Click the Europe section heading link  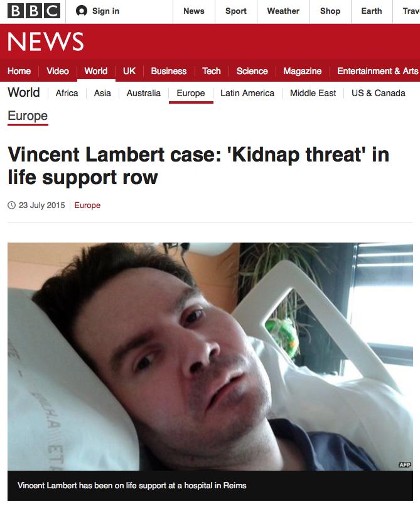28,116
